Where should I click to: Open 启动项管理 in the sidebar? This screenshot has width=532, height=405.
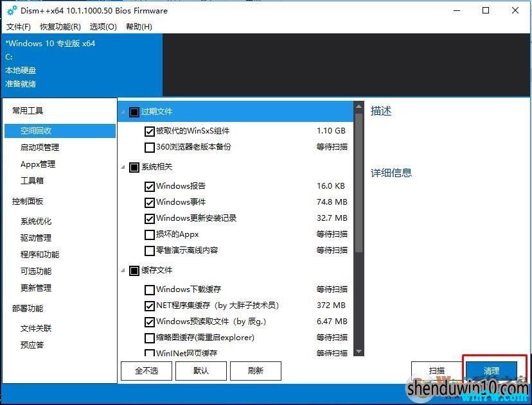40,148
